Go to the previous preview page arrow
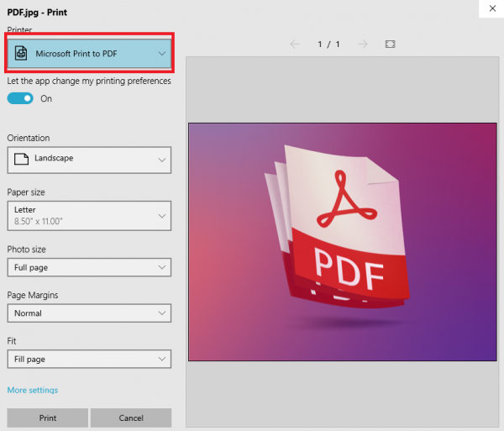The width and height of the screenshot is (504, 431). tap(295, 44)
